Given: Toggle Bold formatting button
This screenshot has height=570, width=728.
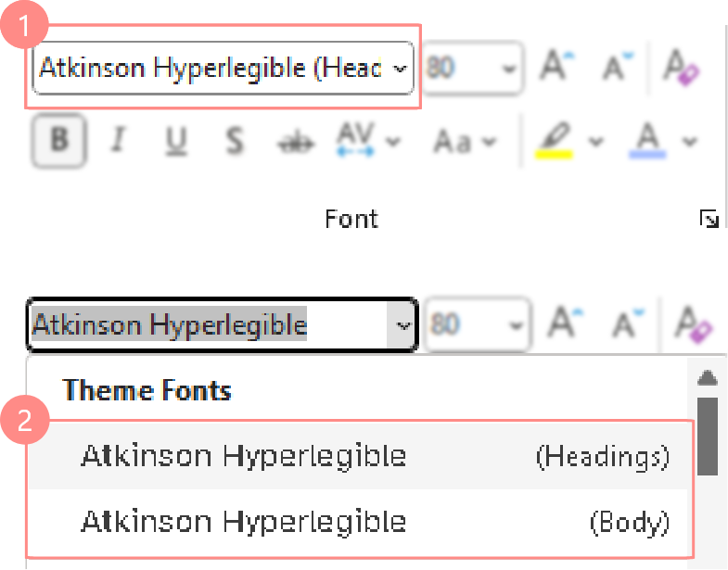Looking at the screenshot, I should pos(59,140).
